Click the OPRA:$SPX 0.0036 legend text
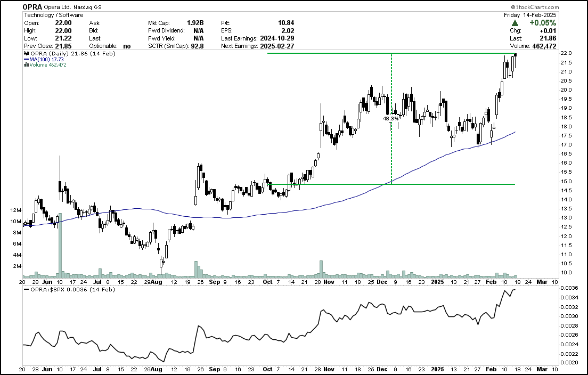Screen dimensions: 588x375 click(73, 289)
